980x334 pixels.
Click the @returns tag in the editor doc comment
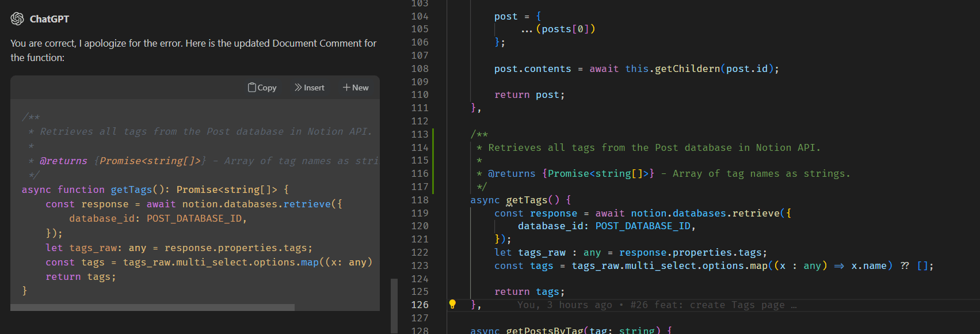pos(512,173)
